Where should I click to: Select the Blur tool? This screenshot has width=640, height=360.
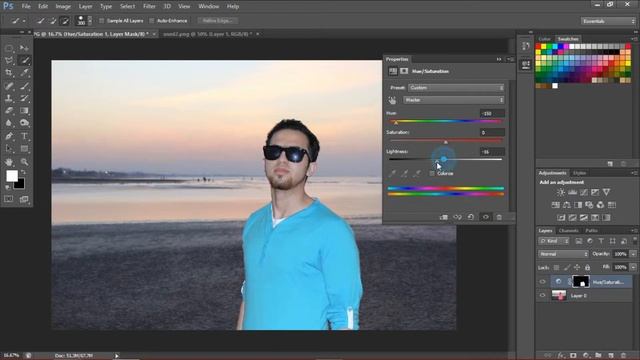9,123
